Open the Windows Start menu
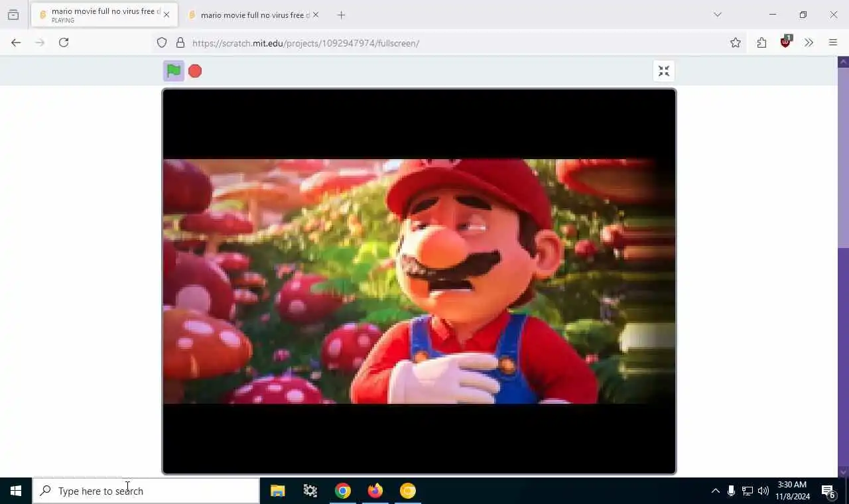The width and height of the screenshot is (849, 504). (x=16, y=491)
